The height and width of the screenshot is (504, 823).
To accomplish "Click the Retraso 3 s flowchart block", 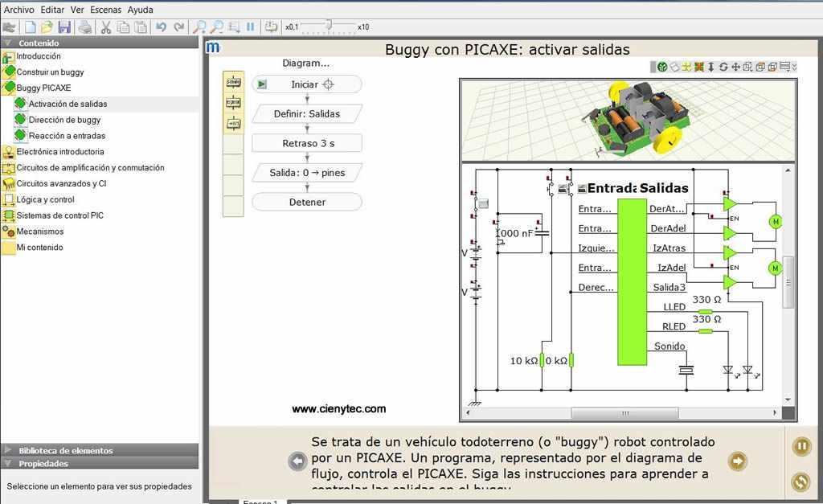I will [307, 143].
